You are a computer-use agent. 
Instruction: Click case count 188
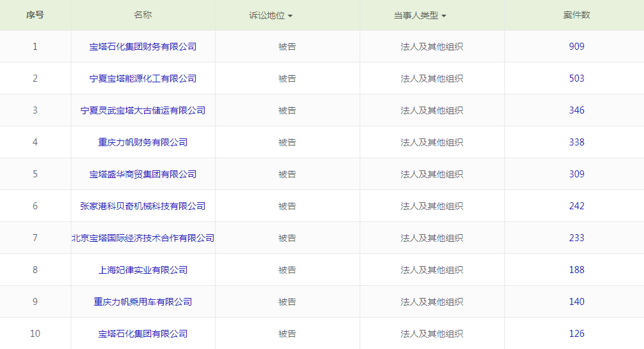click(x=576, y=270)
